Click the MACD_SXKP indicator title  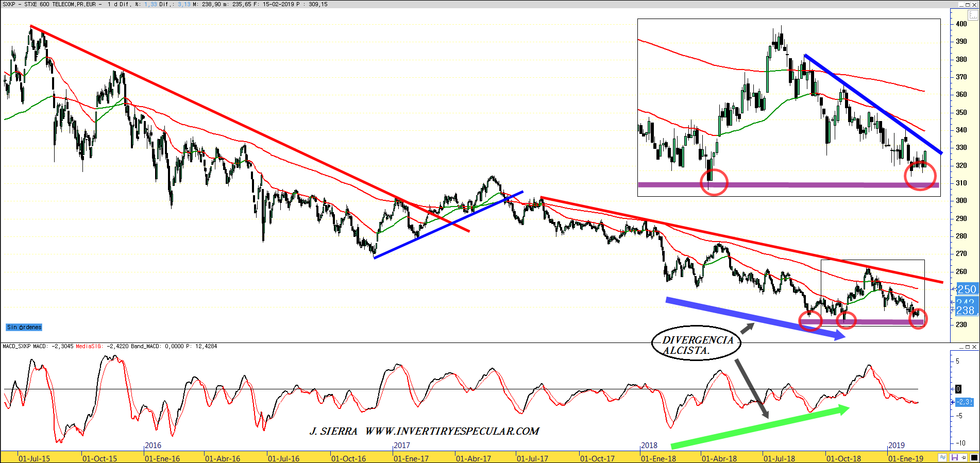click(x=16, y=346)
